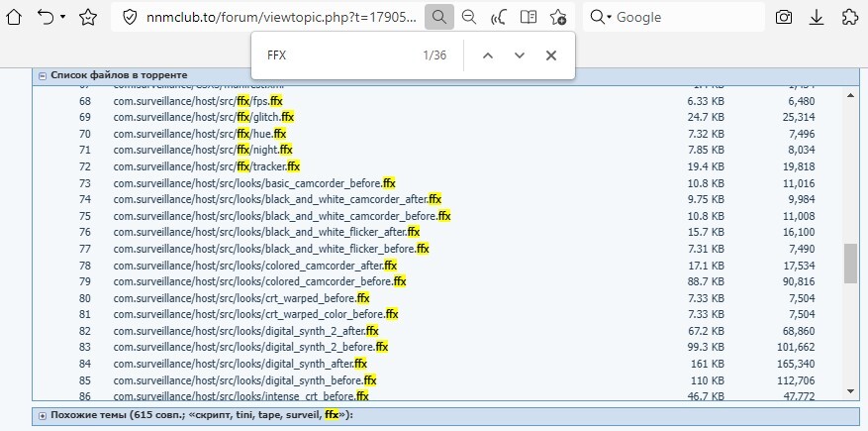Click the byte count 101,662
This screenshot has width=868, height=431.
coord(794,347)
